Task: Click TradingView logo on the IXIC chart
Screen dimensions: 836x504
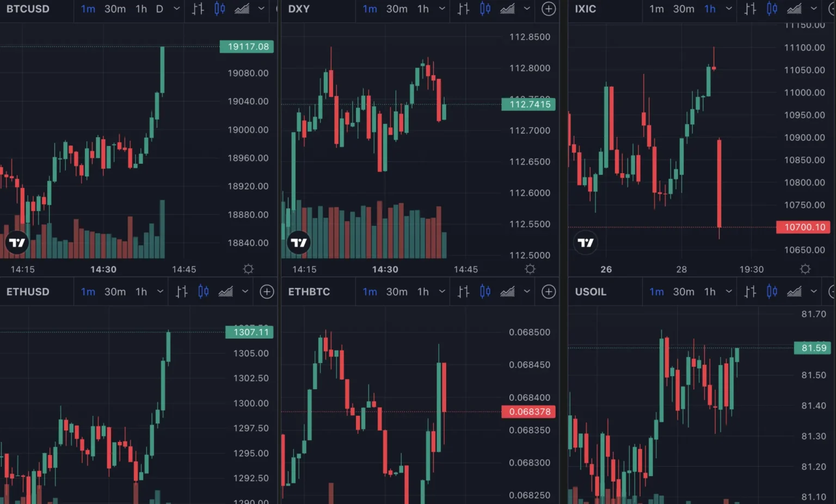Action: coord(586,243)
